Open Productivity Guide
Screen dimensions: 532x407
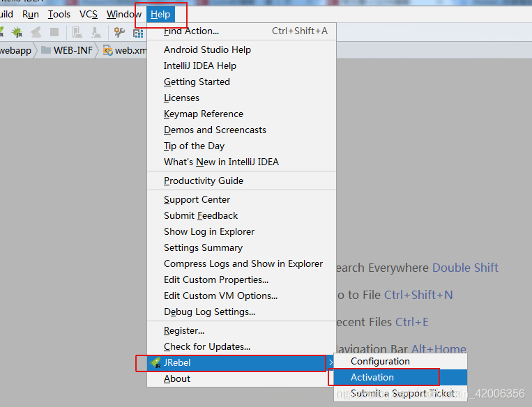[x=241, y=181]
